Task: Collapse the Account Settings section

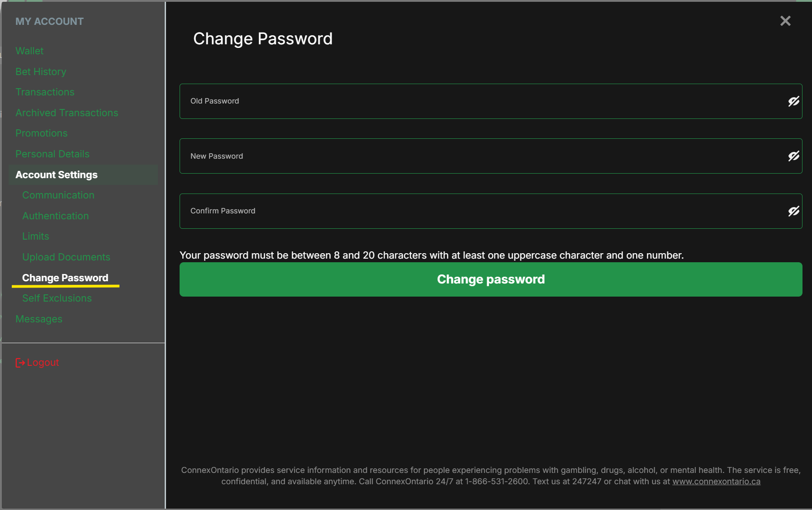Action: coord(57,175)
